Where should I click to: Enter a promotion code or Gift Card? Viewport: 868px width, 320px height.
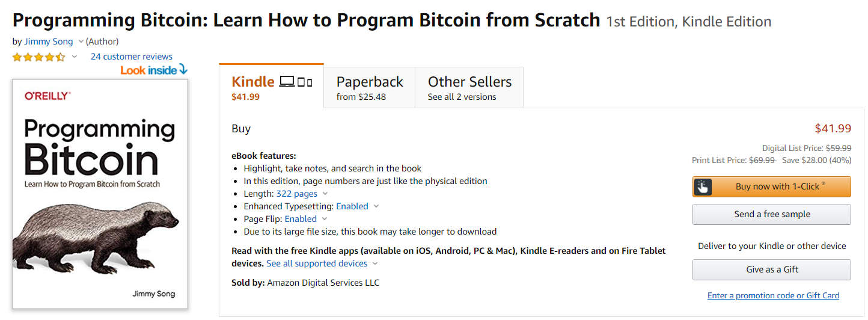773,295
